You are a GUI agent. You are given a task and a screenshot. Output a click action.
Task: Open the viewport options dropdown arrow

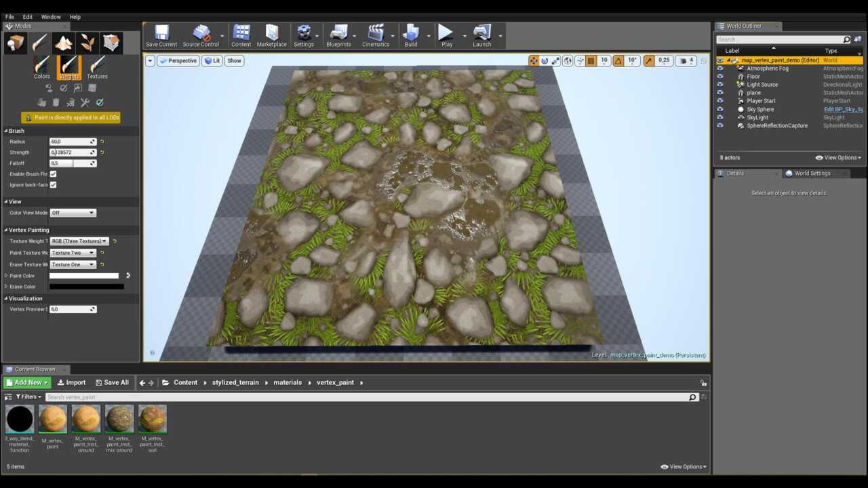150,60
